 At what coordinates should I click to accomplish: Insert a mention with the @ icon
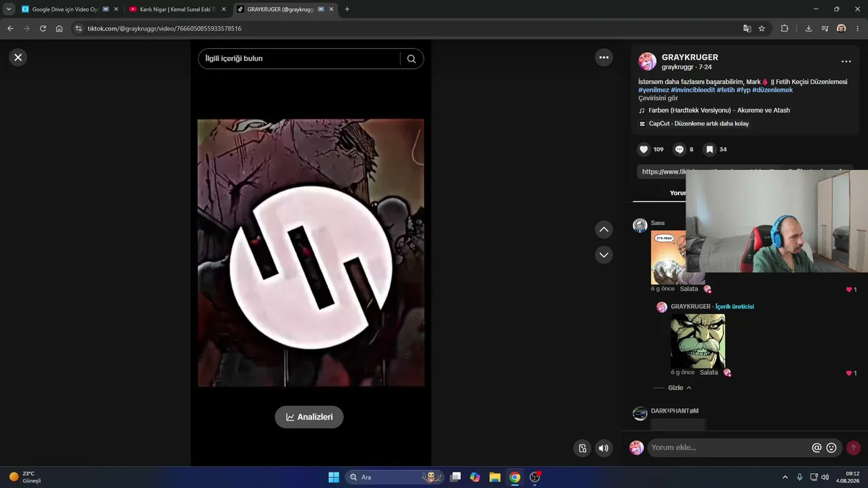click(816, 448)
